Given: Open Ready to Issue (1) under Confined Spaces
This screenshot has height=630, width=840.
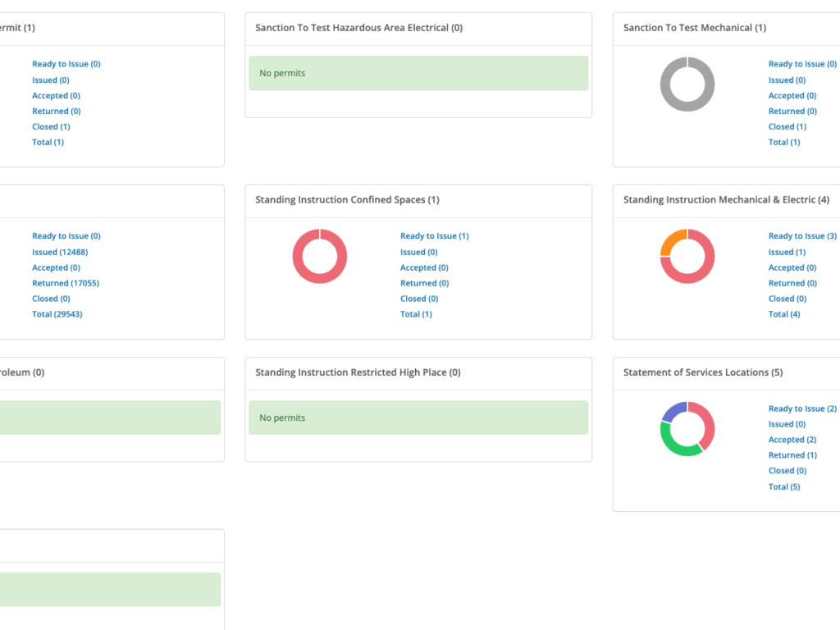Looking at the screenshot, I should click(435, 235).
